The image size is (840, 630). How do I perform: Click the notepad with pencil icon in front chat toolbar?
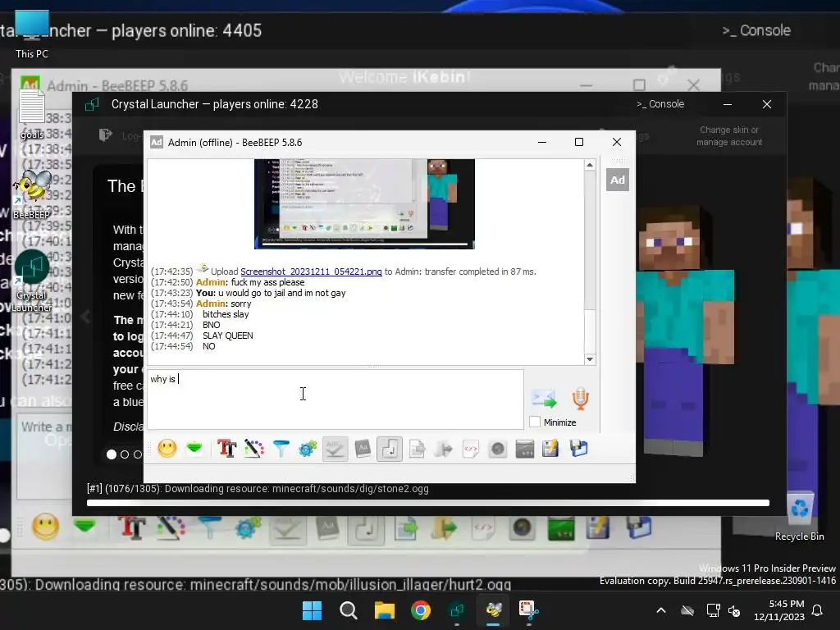coord(550,449)
